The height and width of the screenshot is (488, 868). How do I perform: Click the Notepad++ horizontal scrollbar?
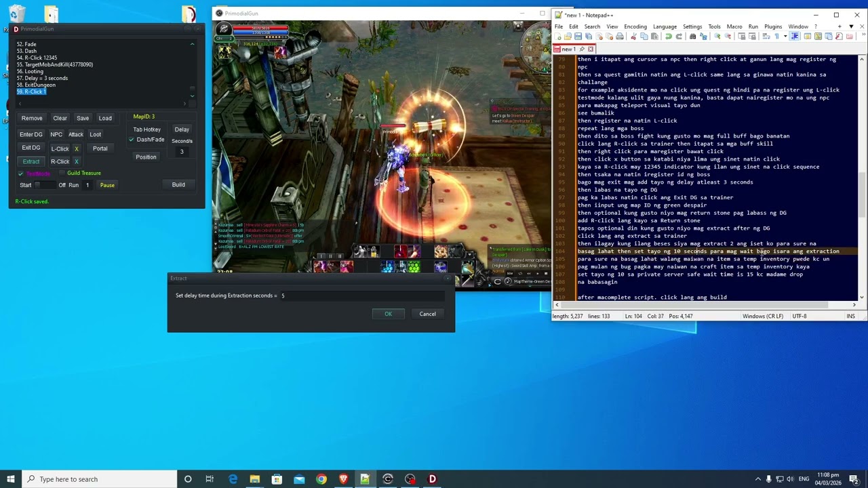(x=705, y=305)
